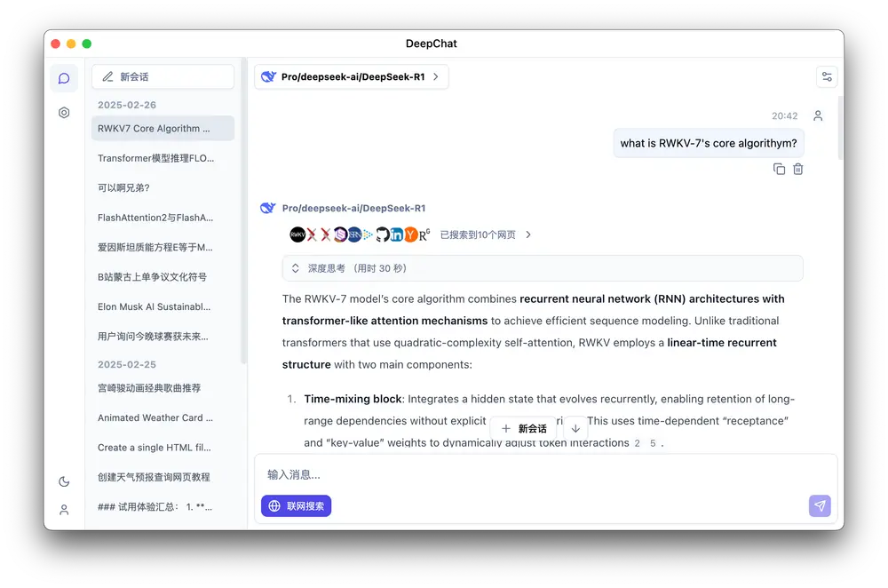Send message with the paper plane icon
The image size is (888, 588).
click(820, 505)
